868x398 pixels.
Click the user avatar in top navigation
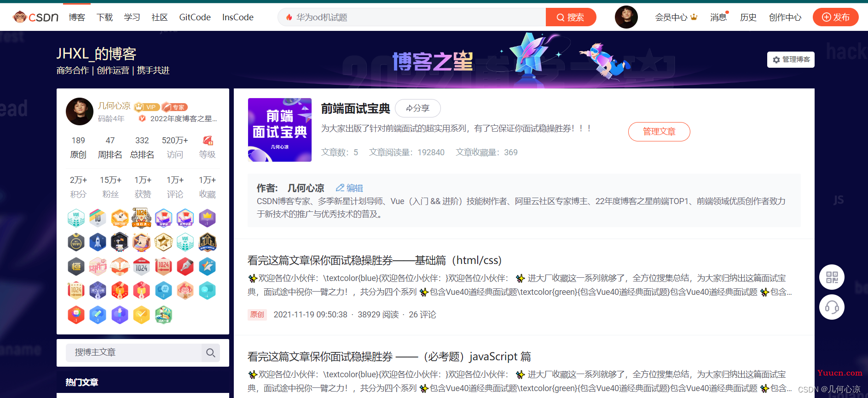626,17
